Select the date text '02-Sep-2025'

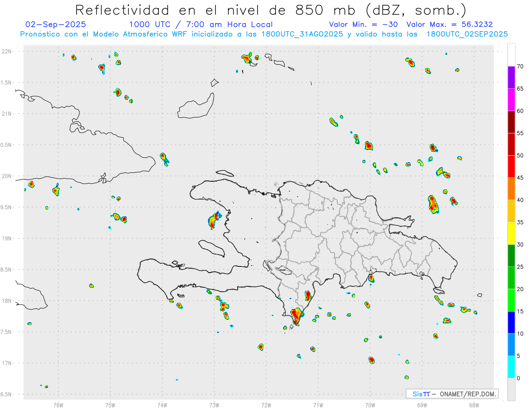pos(56,24)
